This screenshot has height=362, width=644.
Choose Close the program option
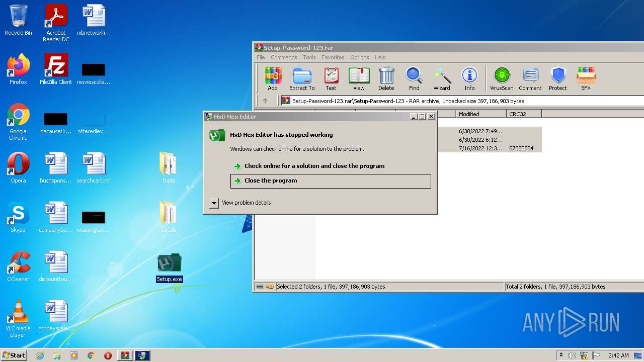point(331,181)
